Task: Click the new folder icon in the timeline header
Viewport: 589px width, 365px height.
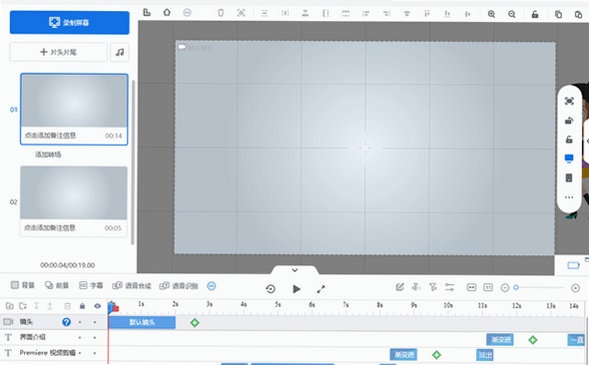Action: 10,306
